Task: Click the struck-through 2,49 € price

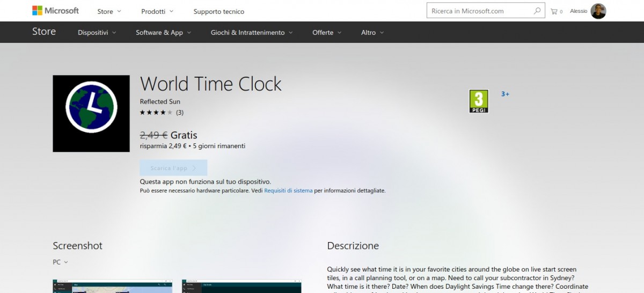Action: 154,135
